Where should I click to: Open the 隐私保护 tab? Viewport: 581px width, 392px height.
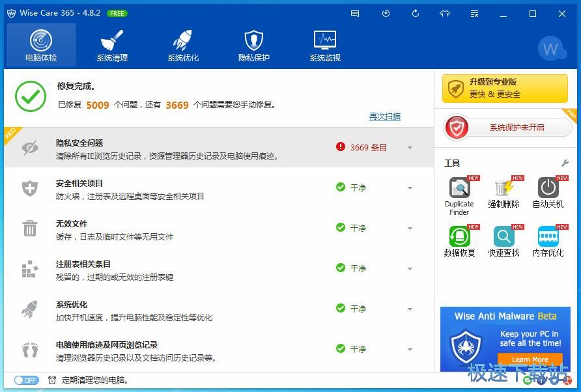(x=254, y=45)
